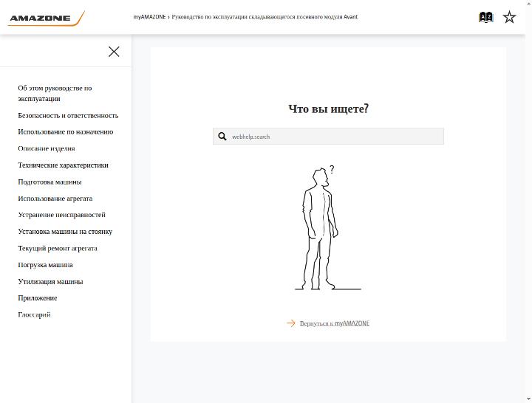Viewport: 532px width, 403px height.
Task: Click the magnifier search icon
Action: [x=222, y=137]
